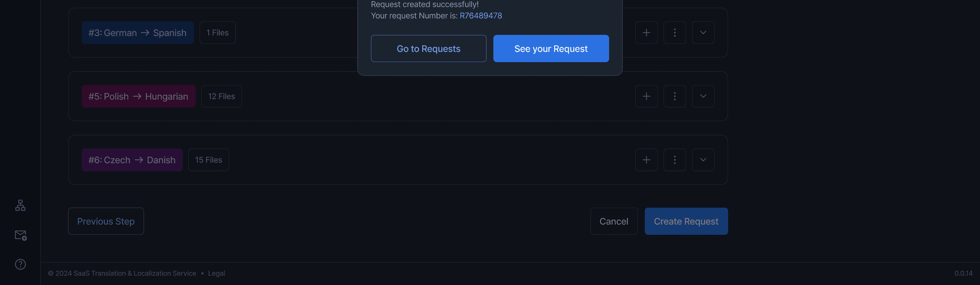The width and height of the screenshot is (980, 285).
Task: Select the #5 Polish to Hungarian tag
Action: pos(138,96)
